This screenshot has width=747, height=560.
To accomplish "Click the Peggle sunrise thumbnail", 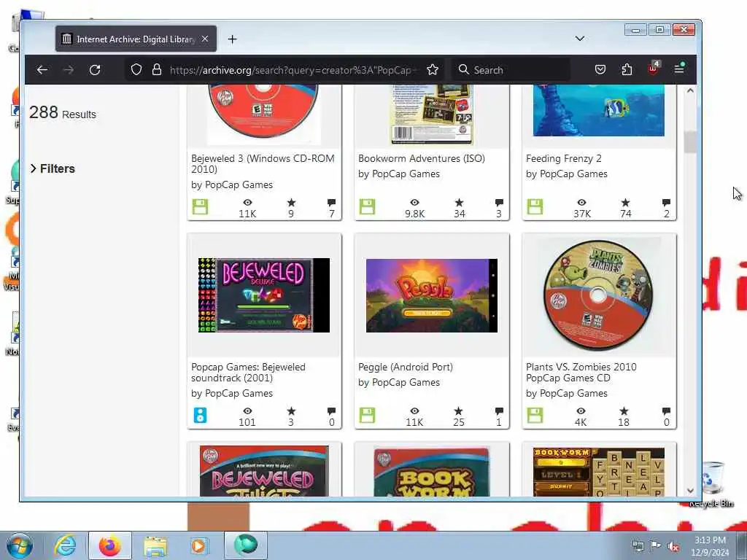I will click(x=432, y=295).
